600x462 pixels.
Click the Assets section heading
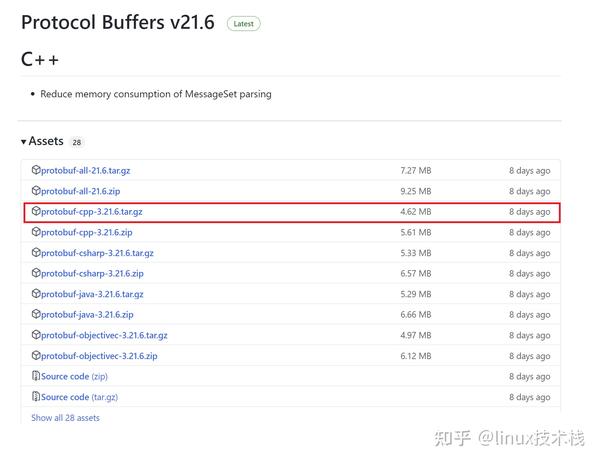click(x=46, y=142)
